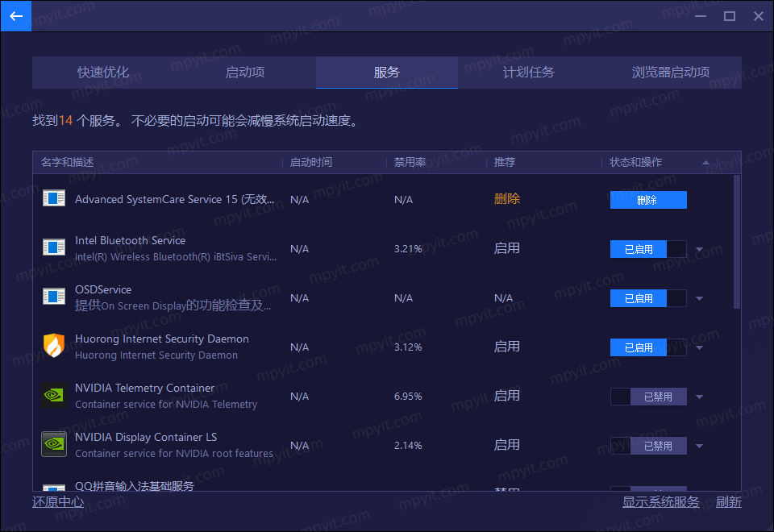This screenshot has height=532, width=774.
Task: Click the Huorong flame shield icon
Action: coord(54,345)
